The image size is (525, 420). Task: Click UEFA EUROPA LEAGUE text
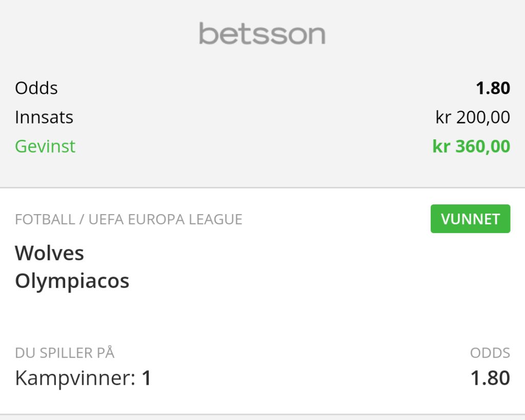coord(166,219)
